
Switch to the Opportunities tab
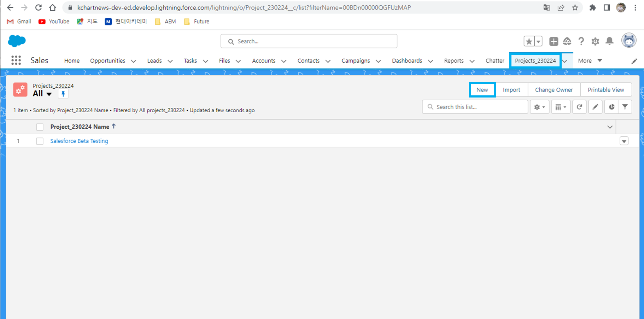pos(107,61)
